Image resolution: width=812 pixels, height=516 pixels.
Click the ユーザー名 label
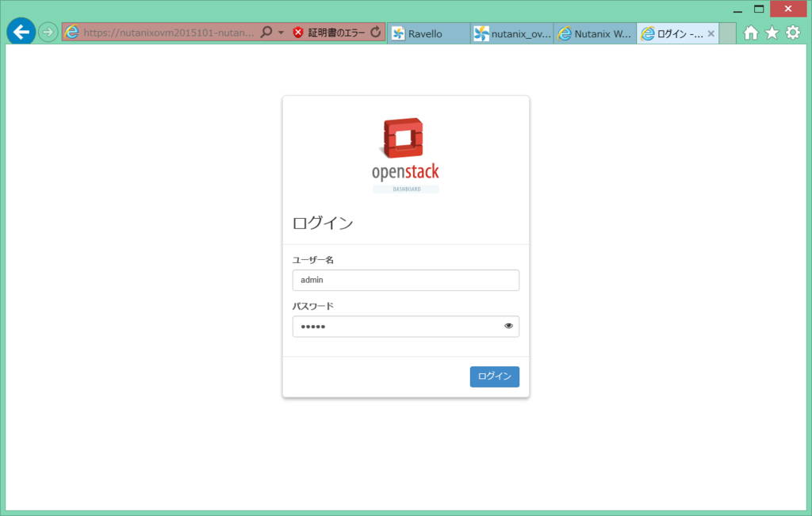pyautogui.click(x=313, y=260)
